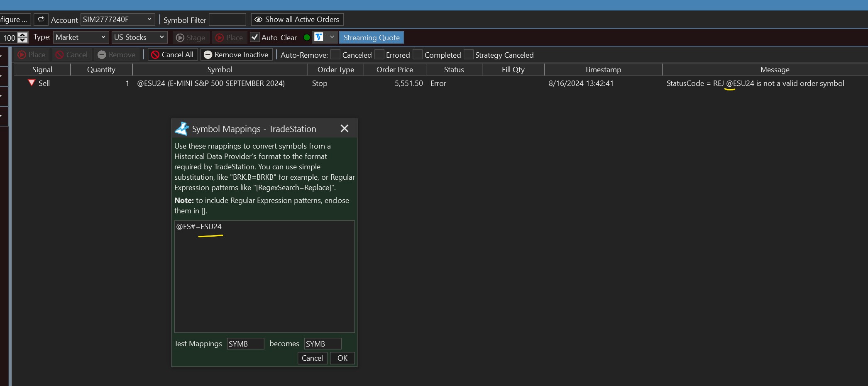Image resolution: width=868 pixels, height=386 pixels.
Task: Click Show all Active Orders
Action: click(x=297, y=20)
